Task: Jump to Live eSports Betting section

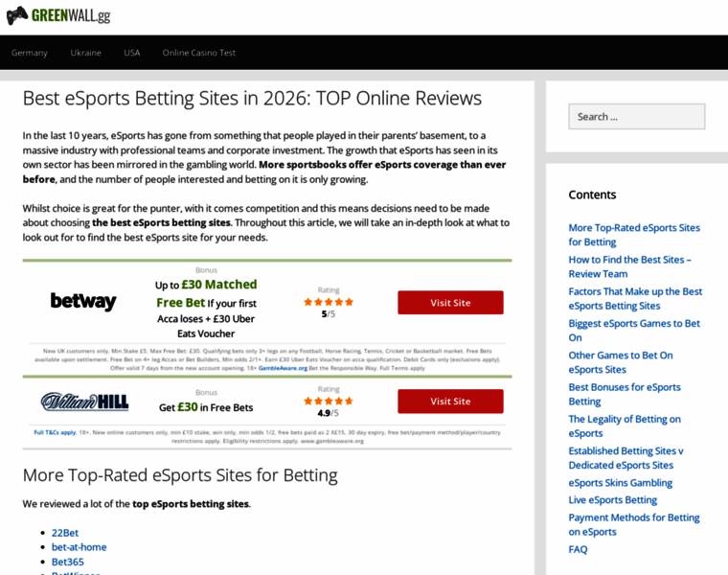Action: [x=613, y=499]
